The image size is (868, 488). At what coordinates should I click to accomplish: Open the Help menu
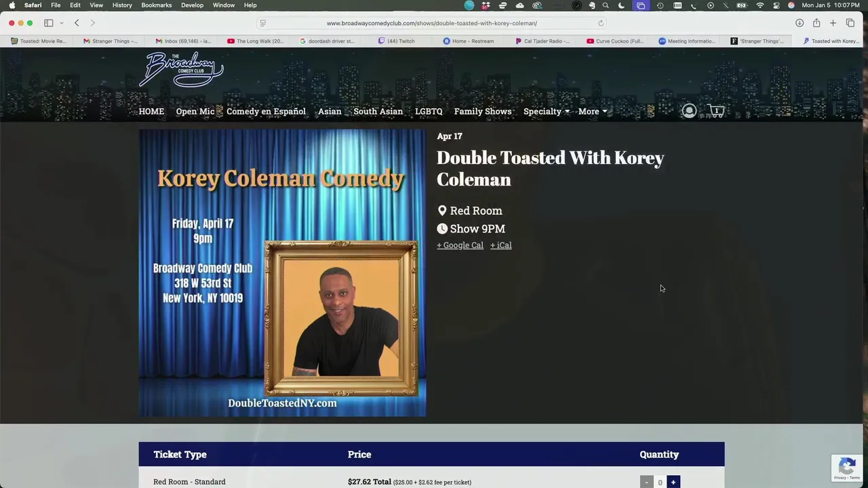[250, 5]
